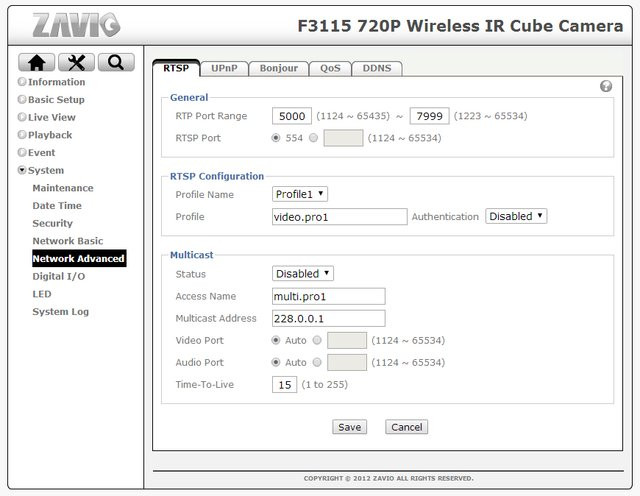Viewport: 640px width, 496px height.
Task: Open the Multicast Status dropdown
Action: click(302, 274)
